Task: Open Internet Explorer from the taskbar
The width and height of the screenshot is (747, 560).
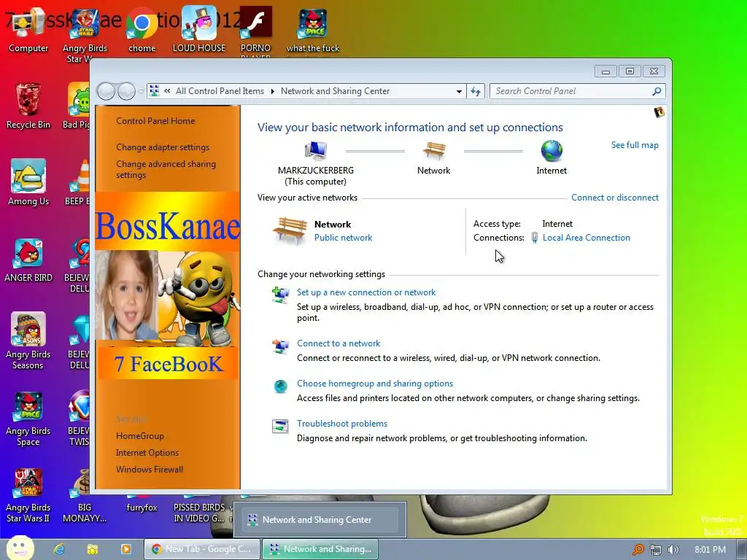Action: click(x=59, y=549)
